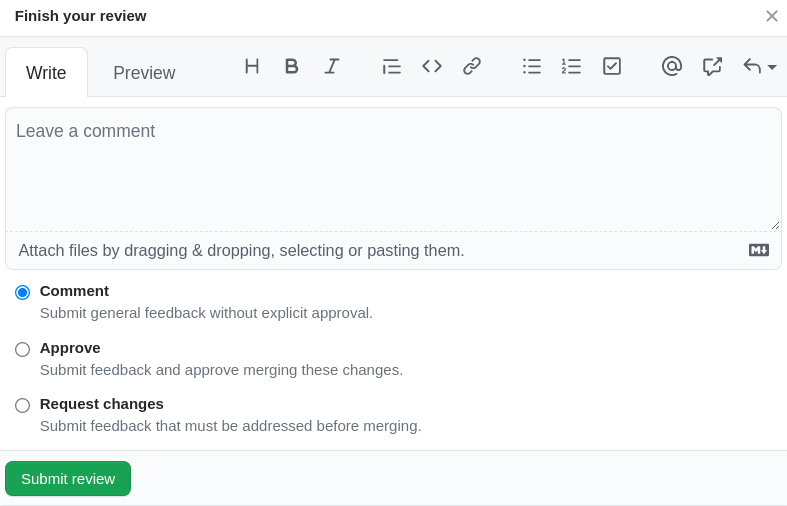Mention a user with the @ icon
Screen dimensions: 787x506
click(672, 66)
